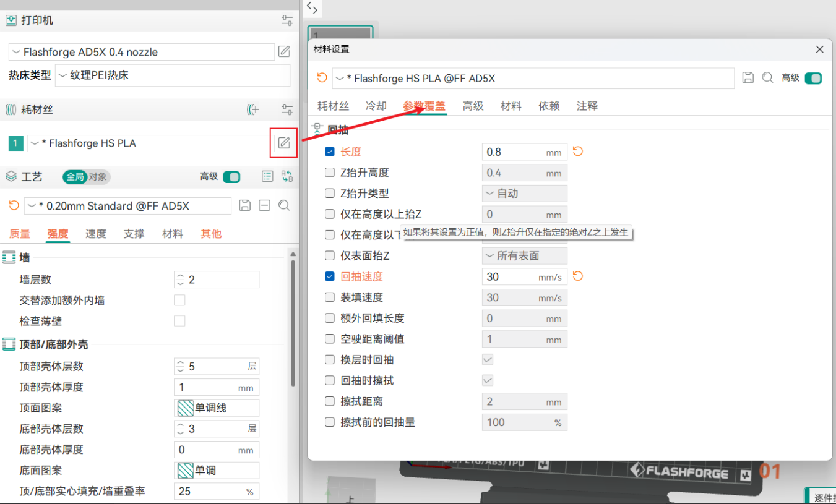Click the search icon beside the process preset
This screenshot has height=504, width=836.
284,205
